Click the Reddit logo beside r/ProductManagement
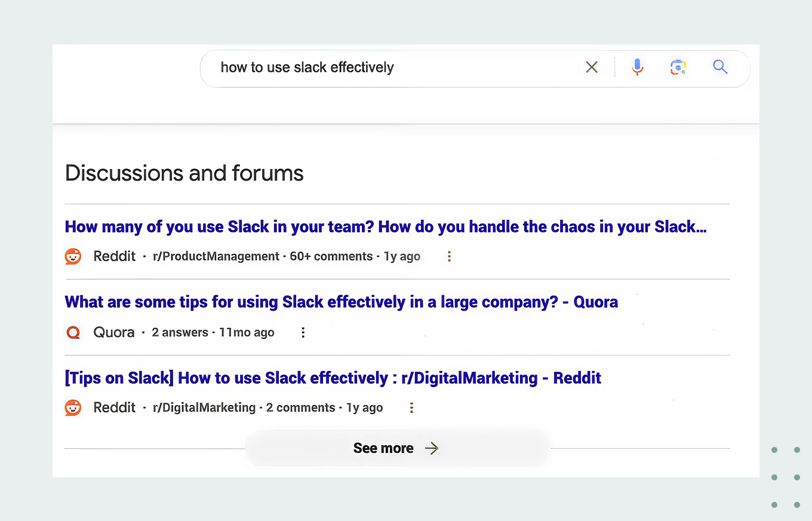 73,256
